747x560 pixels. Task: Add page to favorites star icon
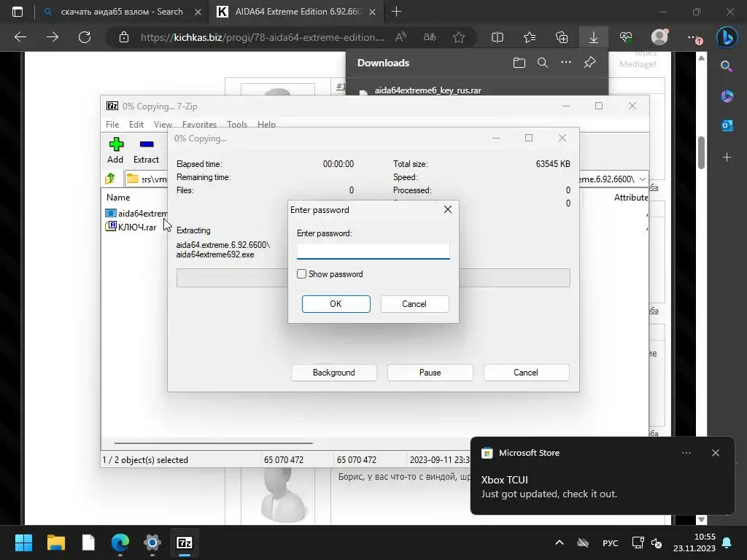[459, 37]
